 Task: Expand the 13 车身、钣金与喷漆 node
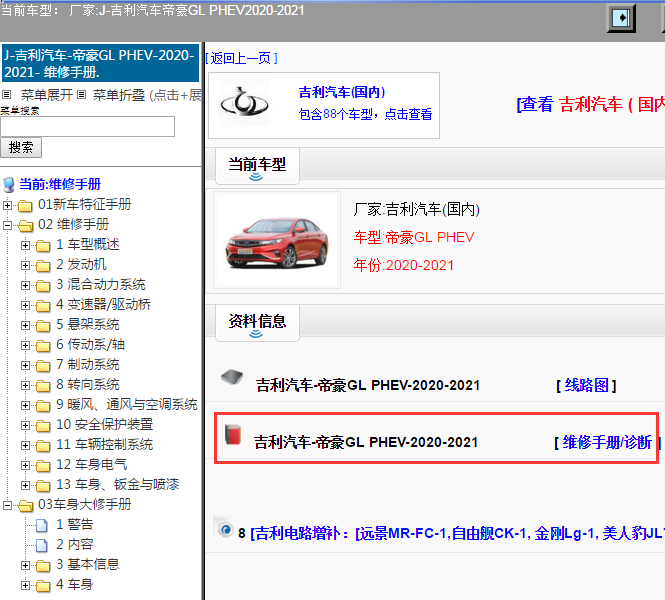pos(25,486)
